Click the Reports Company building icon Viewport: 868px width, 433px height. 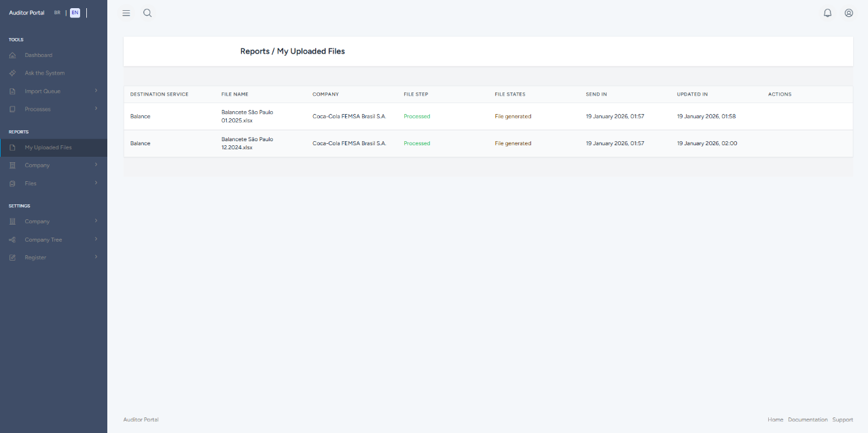(12, 166)
